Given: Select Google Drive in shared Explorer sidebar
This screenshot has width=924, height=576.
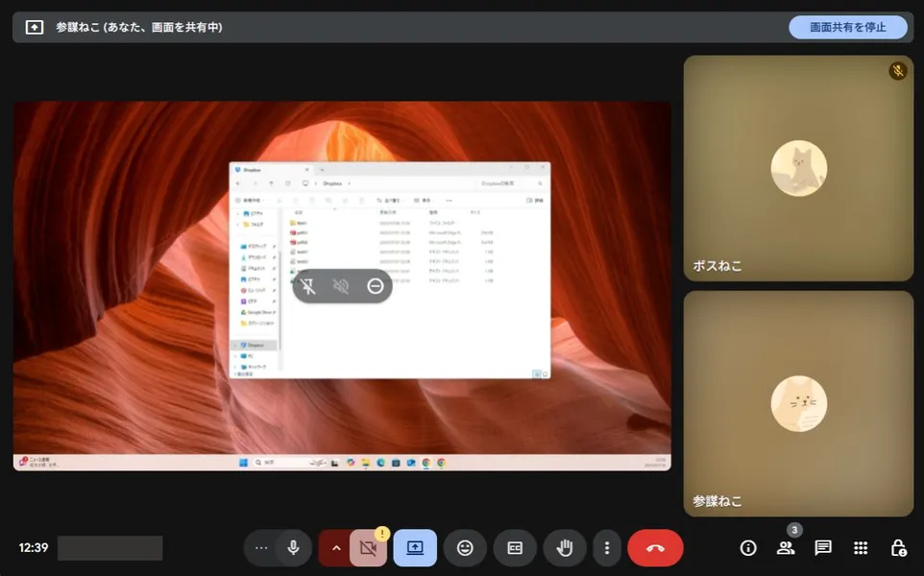Looking at the screenshot, I should (258, 312).
